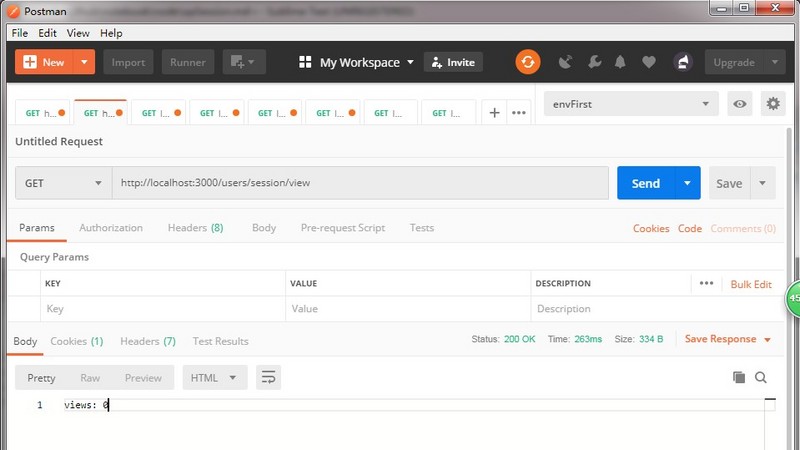Open the tab options ellipsis menu
800x450 pixels.
pos(519,113)
